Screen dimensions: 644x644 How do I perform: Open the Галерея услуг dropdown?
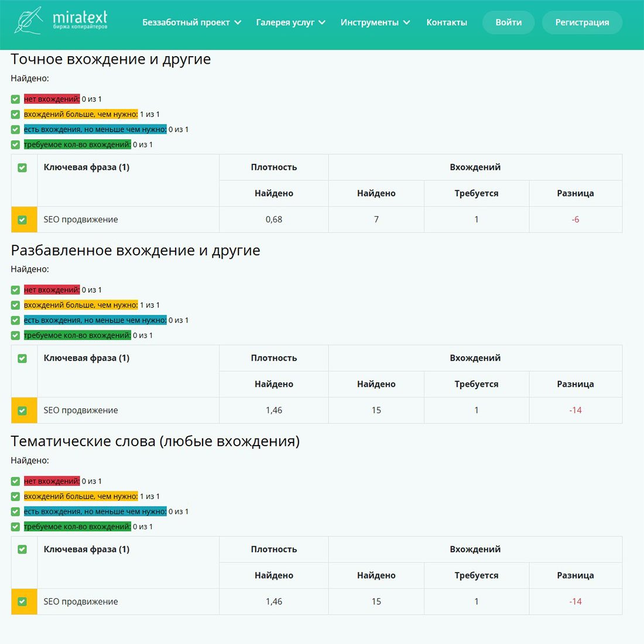click(322, 22)
